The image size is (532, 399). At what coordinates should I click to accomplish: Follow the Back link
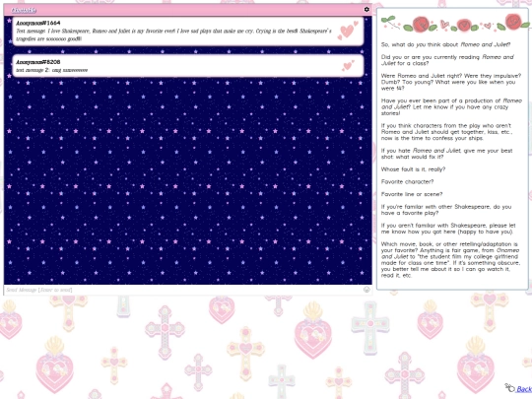coord(524,389)
